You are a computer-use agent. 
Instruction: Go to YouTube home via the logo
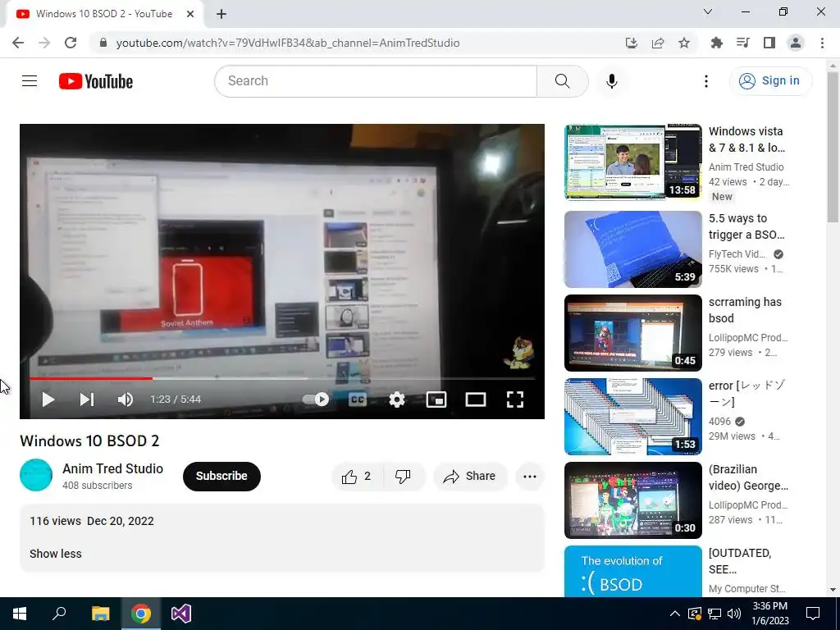point(96,81)
